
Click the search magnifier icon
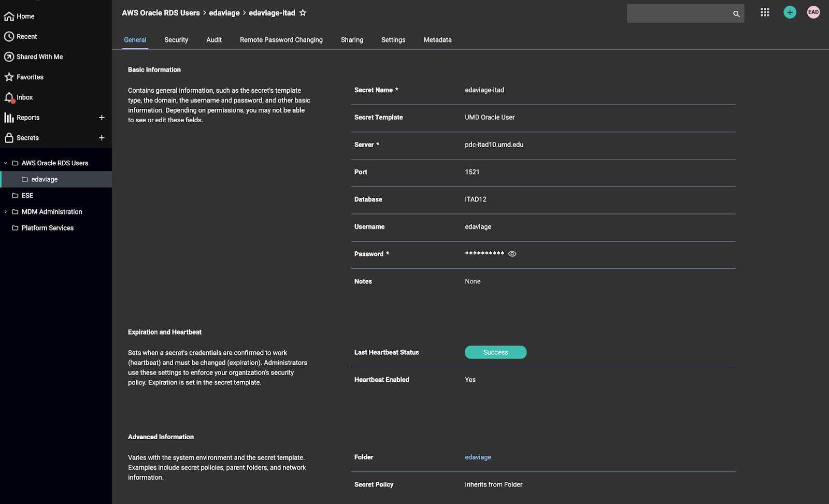point(736,14)
